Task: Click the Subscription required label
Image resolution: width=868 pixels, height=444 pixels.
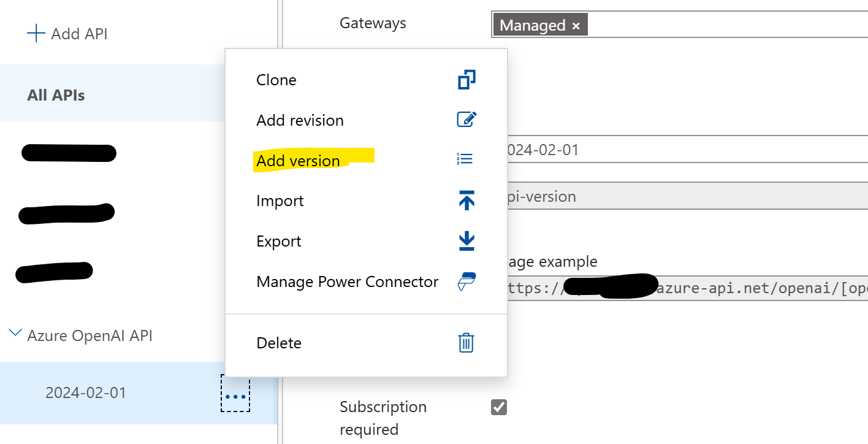Action: pyautogui.click(x=383, y=418)
